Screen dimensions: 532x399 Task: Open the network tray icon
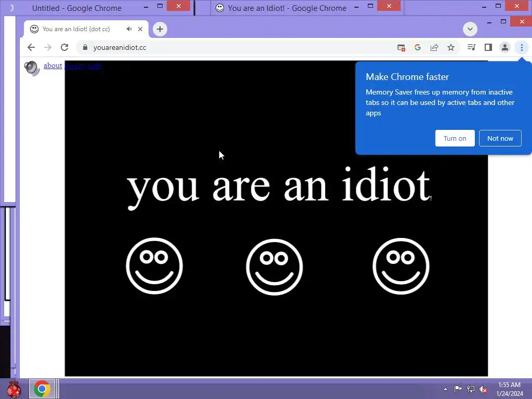click(471, 389)
